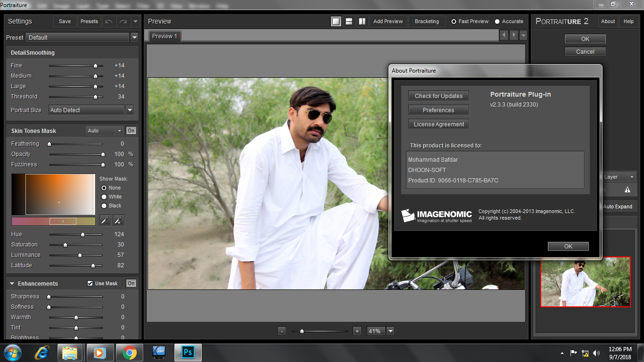This screenshot has width=644, height=362.
Task: Open Portrait Size Auto Detect dropdown
Action: (130, 110)
